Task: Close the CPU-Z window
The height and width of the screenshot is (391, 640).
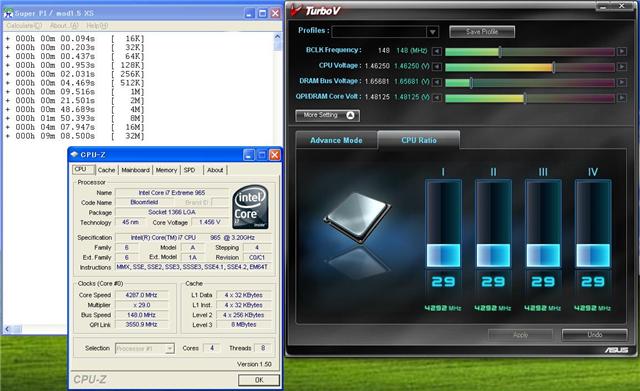Action: (275, 155)
